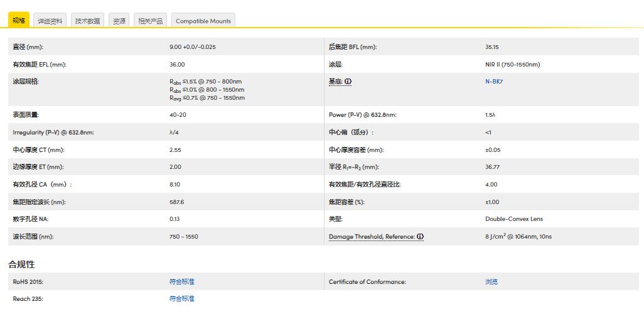Screen dimensions: 644x324
Task: Click the 焦距容差 (%) label
Action: coord(346,202)
